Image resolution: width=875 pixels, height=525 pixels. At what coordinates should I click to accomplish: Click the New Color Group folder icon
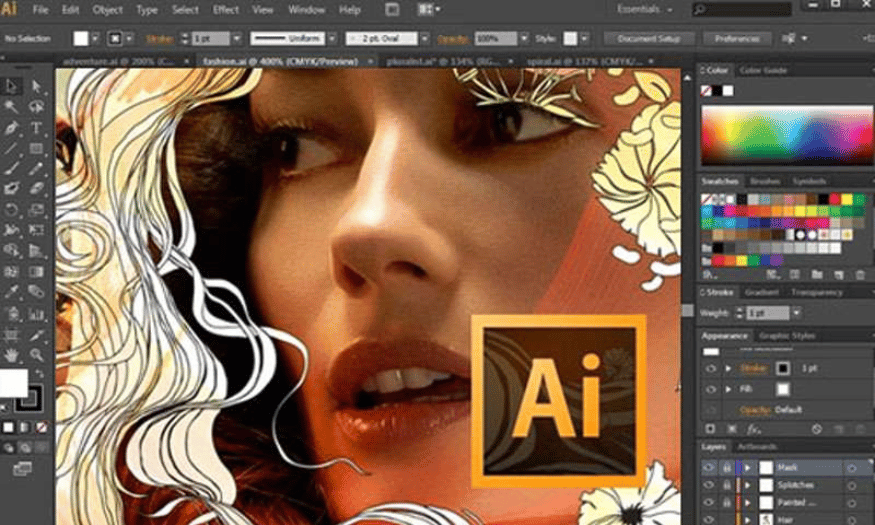pos(816,274)
